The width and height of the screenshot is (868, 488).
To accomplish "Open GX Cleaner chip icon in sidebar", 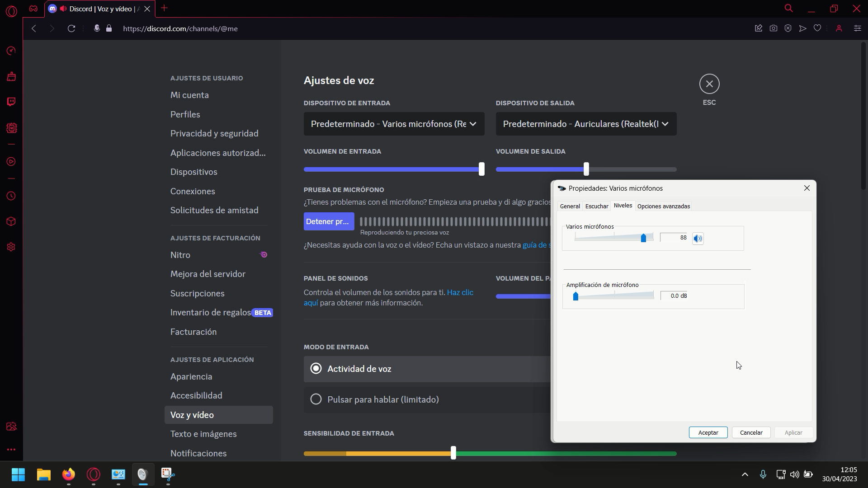I will click(x=11, y=128).
